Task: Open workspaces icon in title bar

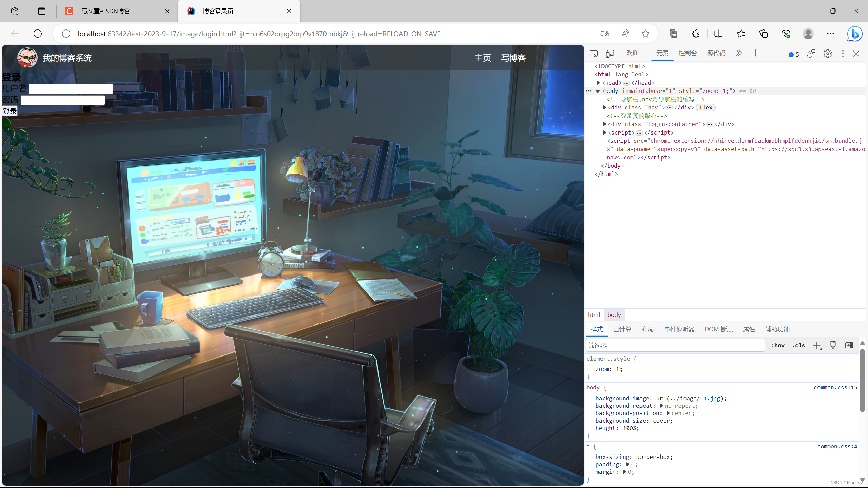Action: (15, 11)
